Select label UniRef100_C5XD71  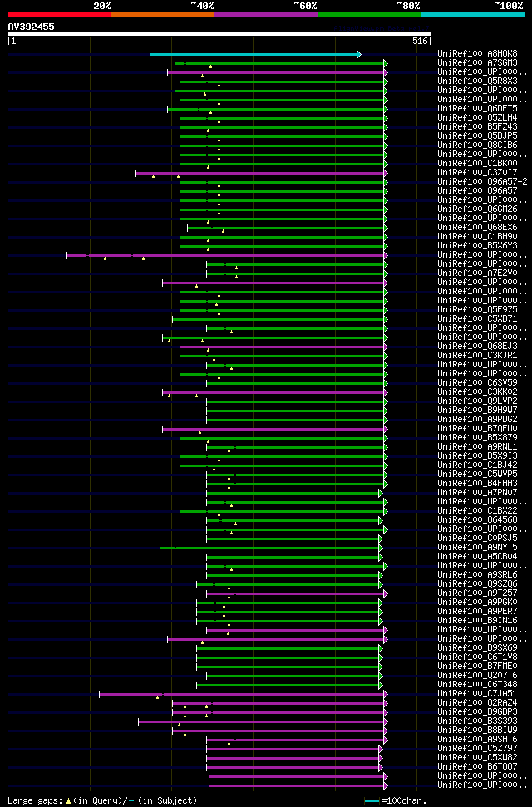pos(477,318)
